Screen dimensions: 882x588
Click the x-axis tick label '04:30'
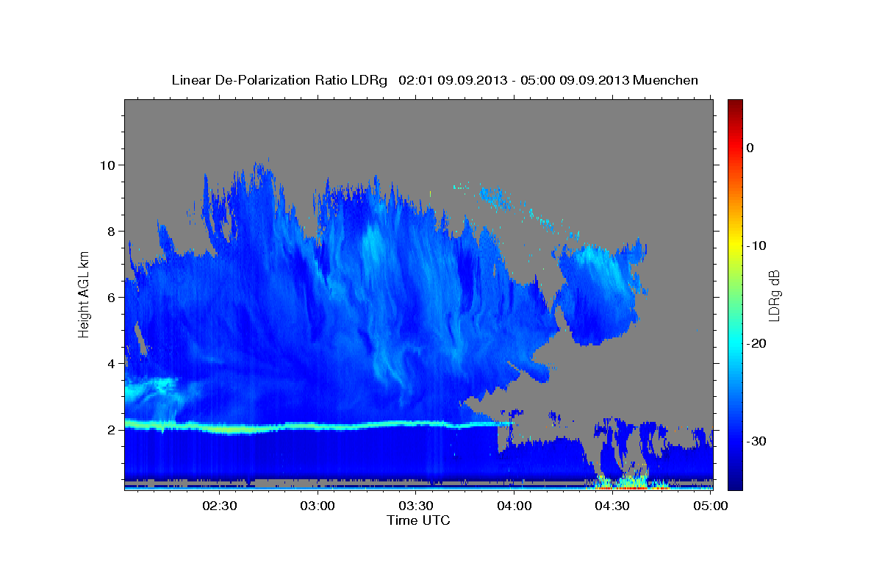click(x=612, y=506)
